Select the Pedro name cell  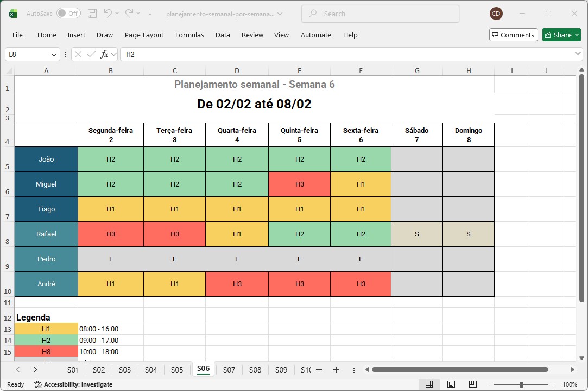(x=46, y=259)
